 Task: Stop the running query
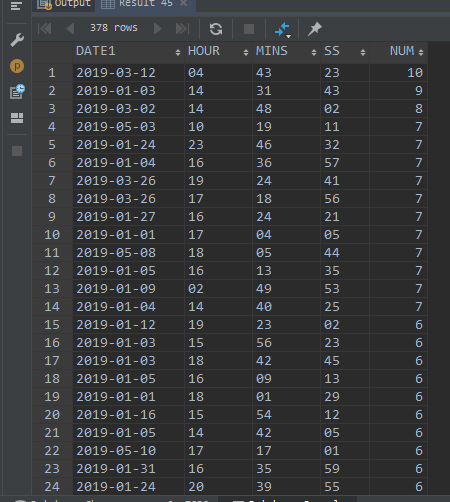249,29
